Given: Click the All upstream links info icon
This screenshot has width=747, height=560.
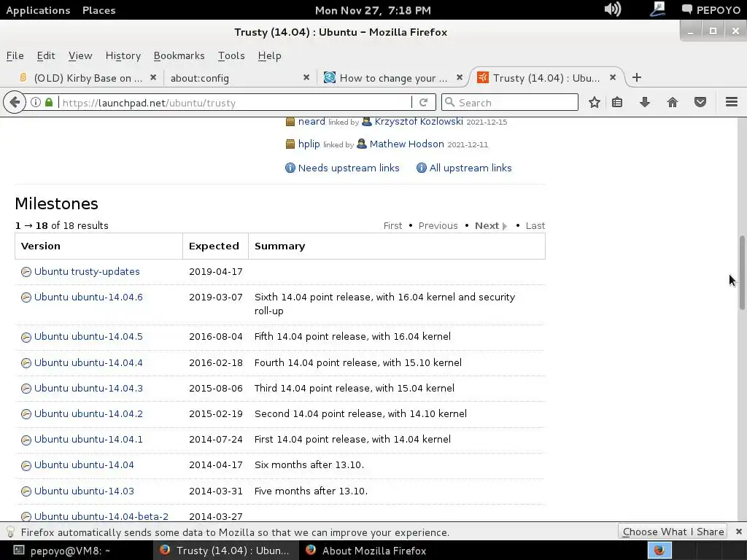Looking at the screenshot, I should coord(421,168).
